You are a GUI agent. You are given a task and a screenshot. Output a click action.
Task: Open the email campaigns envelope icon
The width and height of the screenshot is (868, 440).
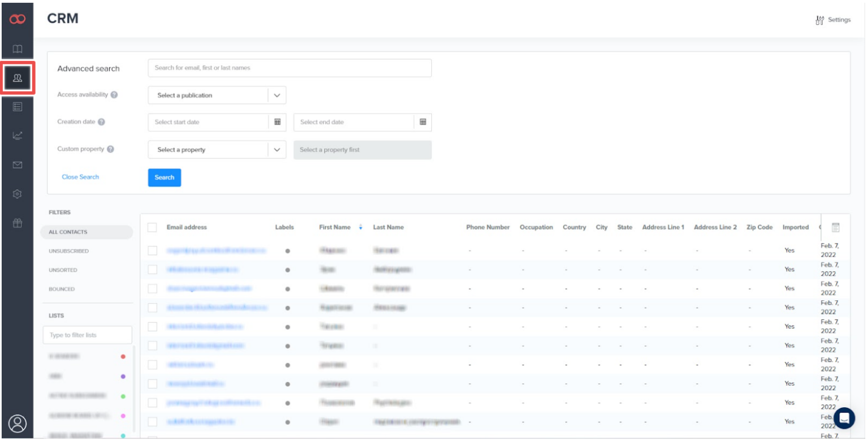tap(17, 165)
